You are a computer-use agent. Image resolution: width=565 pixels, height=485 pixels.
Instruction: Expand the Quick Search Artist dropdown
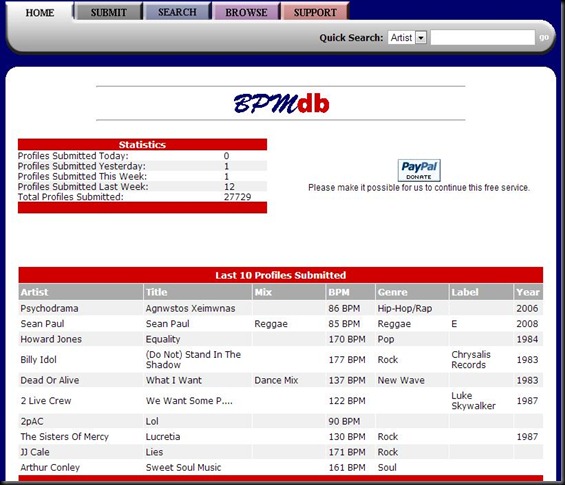(x=407, y=37)
